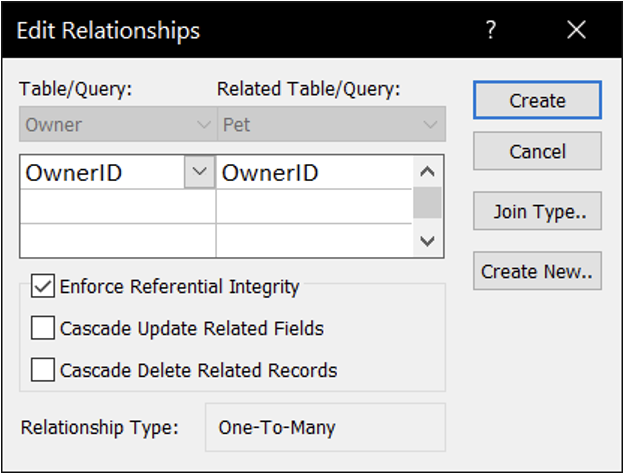Image resolution: width=624 pixels, height=474 pixels.
Task: Click the empty second row related field cell
Action: coord(314,207)
